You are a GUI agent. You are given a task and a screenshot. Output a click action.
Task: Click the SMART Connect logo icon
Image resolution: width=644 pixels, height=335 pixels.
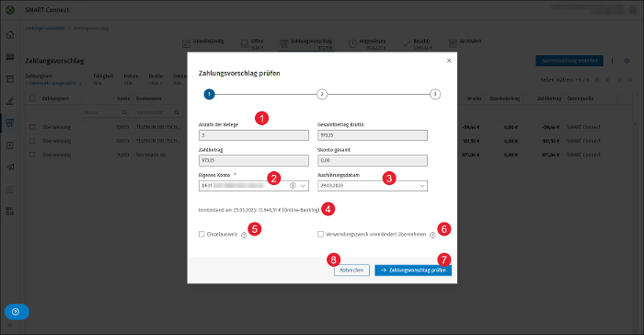click(10, 10)
